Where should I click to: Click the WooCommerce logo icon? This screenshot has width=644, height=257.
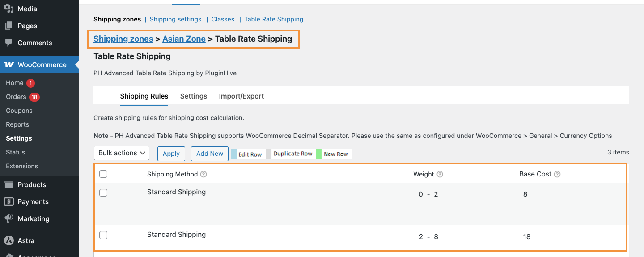tap(9, 64)
